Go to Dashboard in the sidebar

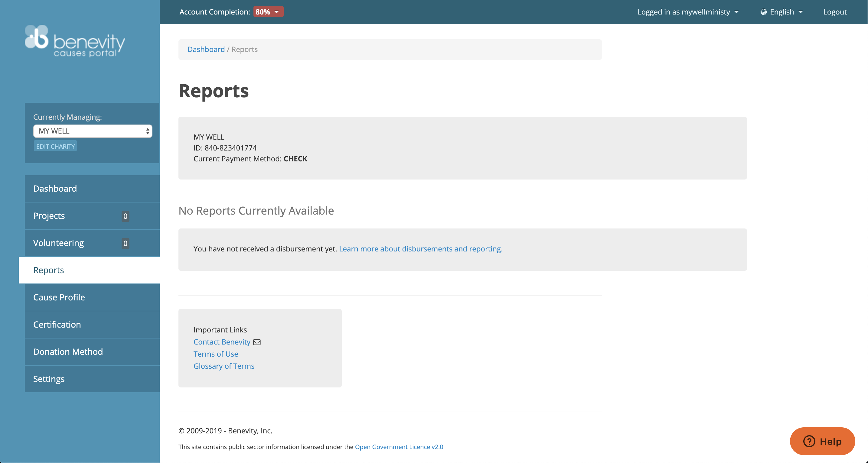tap(55, 189)
